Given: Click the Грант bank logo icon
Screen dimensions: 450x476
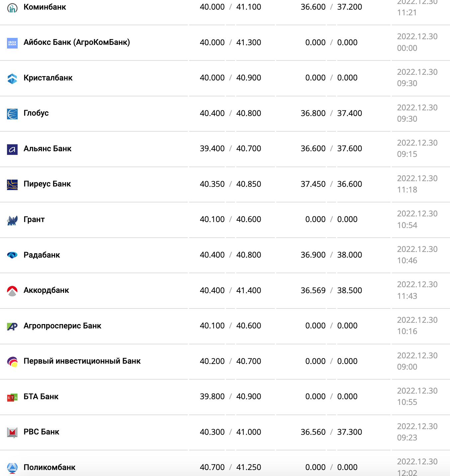Looking at the screenshot, I should click(12, 220).
